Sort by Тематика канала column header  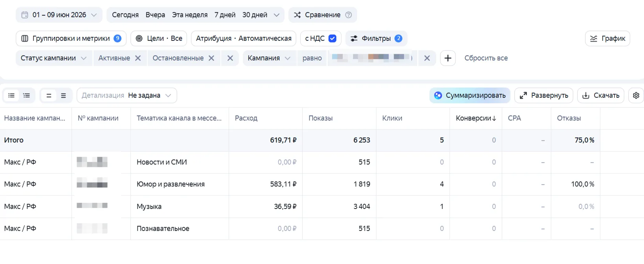pos(179,118)
